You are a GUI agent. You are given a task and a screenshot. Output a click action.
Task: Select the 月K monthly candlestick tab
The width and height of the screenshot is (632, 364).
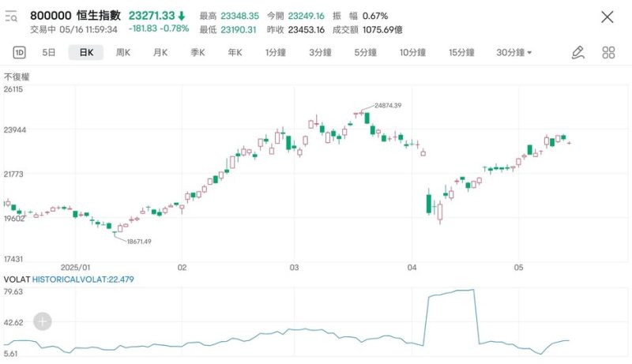(x=160, y=53)
